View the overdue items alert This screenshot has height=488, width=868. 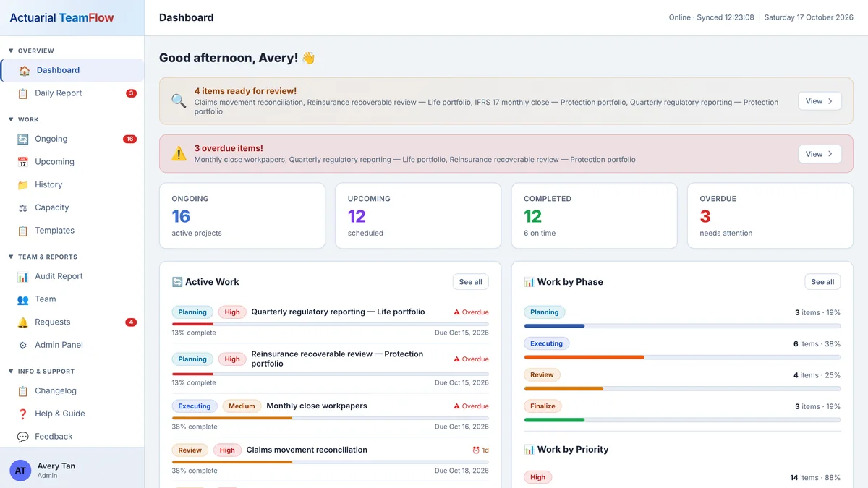[x=820, y=154]
